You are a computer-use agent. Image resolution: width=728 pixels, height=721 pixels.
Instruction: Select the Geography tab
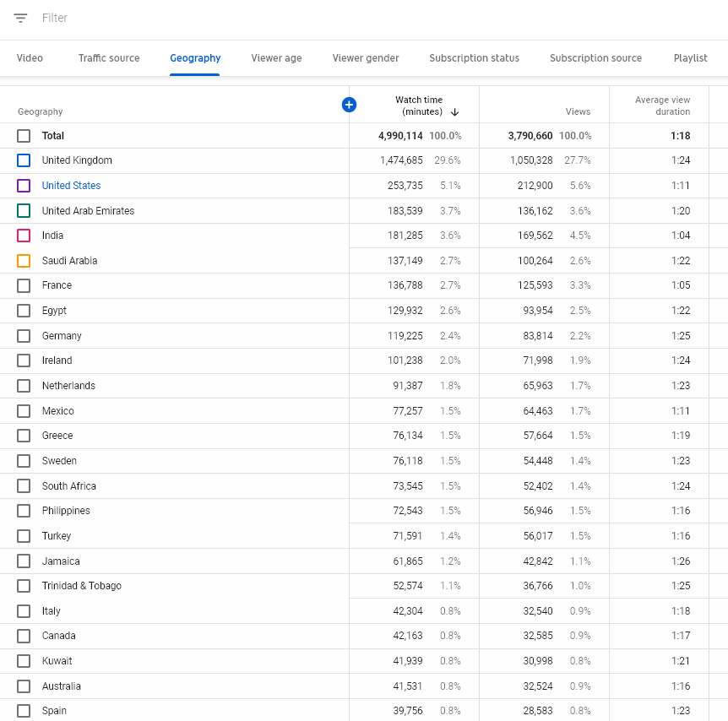(x=195, y=58)
